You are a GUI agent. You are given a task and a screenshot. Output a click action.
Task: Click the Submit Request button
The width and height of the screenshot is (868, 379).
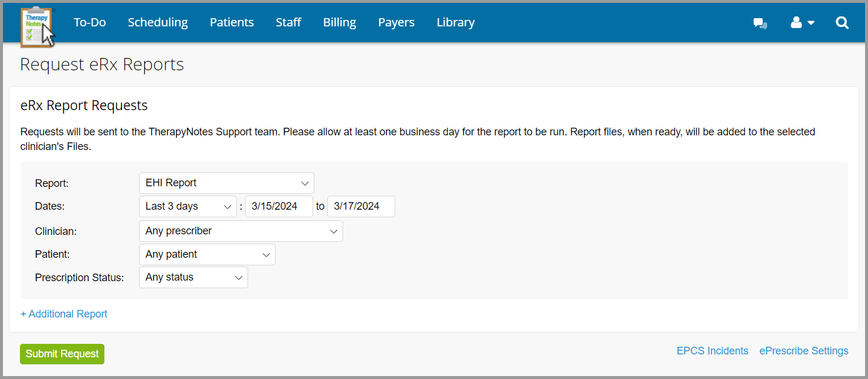pyautogui.click(x=62, y=354)
